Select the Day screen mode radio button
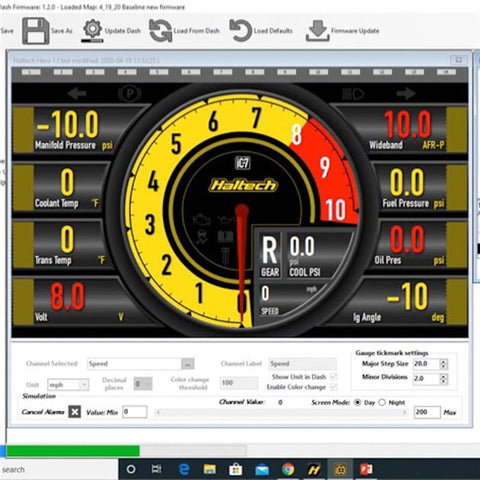Image resolution: width=480 pixels, height=480 pixels. (x=357, y=402)
